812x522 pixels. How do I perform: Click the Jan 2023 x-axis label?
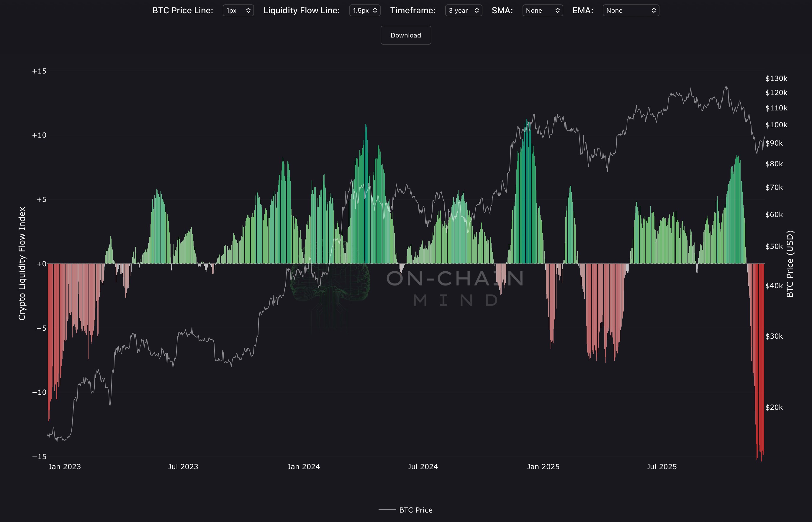[x=64, y=467]
